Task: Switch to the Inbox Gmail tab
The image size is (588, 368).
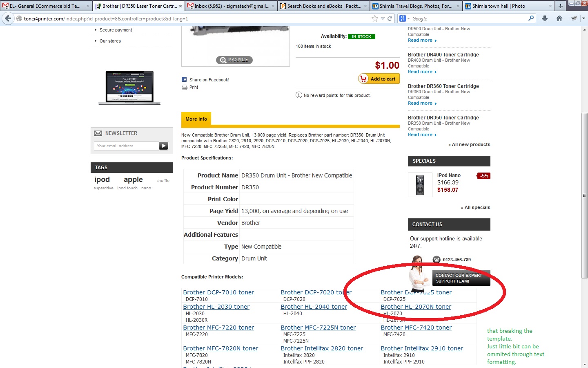Action: pyautogui.click(x=231, y=6)
